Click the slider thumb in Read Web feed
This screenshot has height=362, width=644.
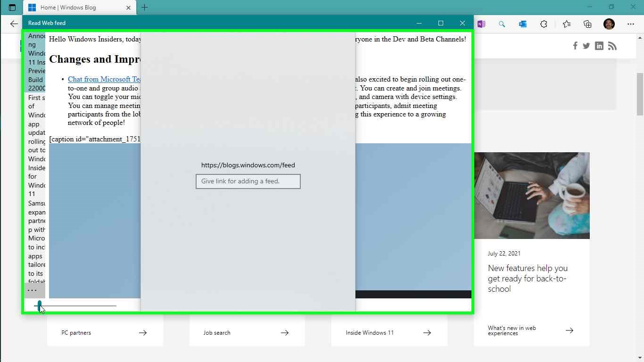pos(40,306)
